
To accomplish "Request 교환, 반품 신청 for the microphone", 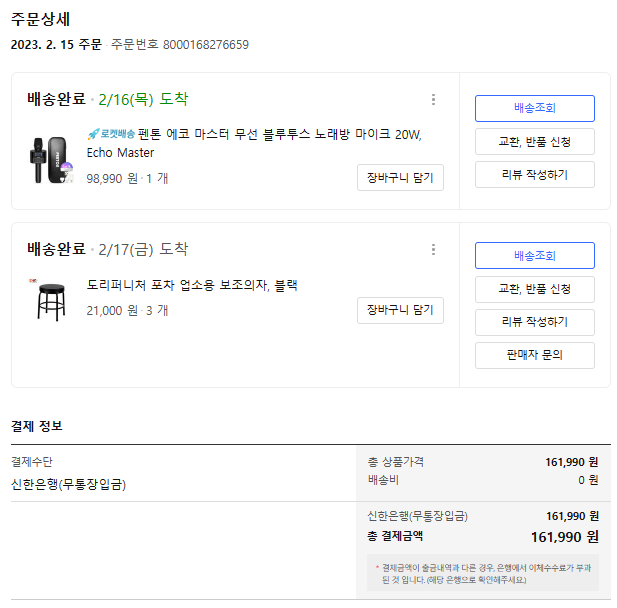I will coord(534,141).
